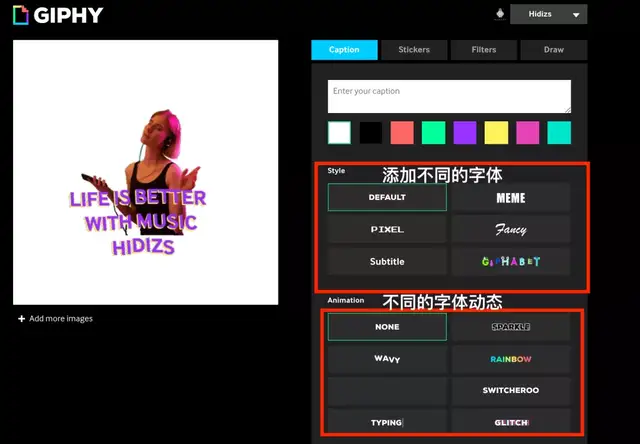Screen dimensions: 640x444
Task: Select the black color swatch
Action: coord(371,133)
